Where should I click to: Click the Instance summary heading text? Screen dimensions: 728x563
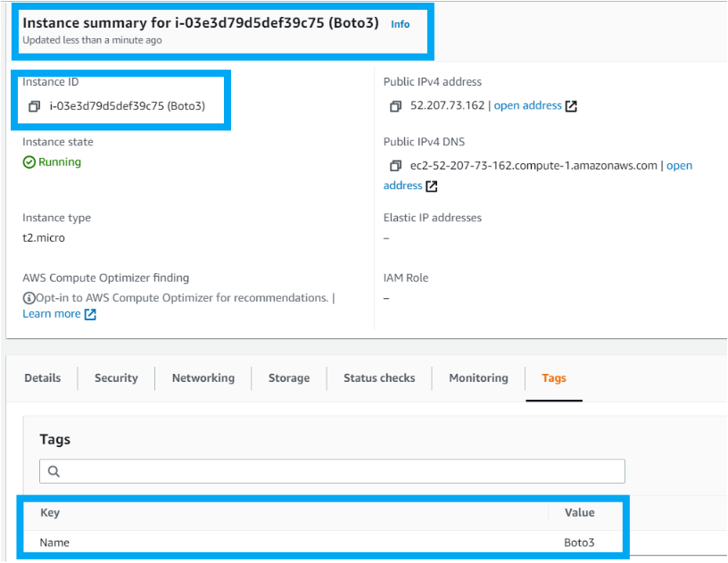[201, 22]
